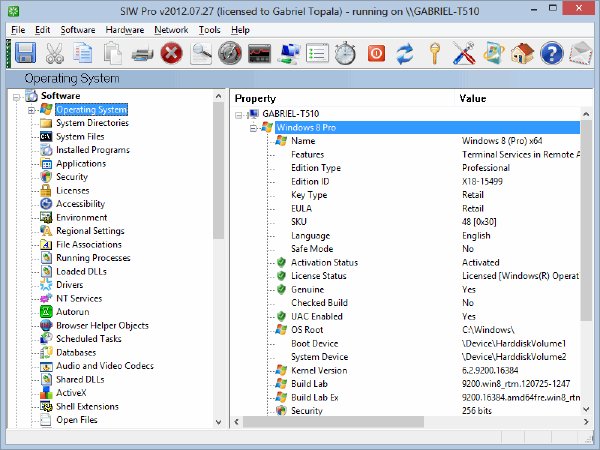Select Applications in the tree

tap(81, 164)
